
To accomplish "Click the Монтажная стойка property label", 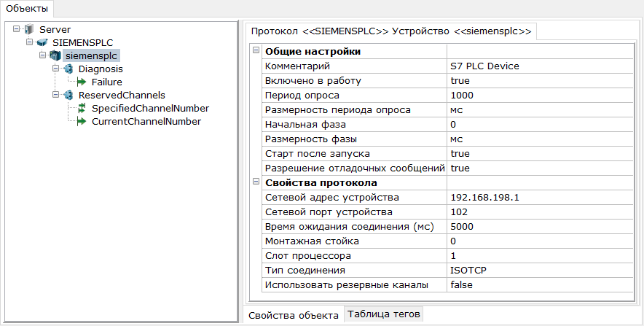I will tap(312, 241).
